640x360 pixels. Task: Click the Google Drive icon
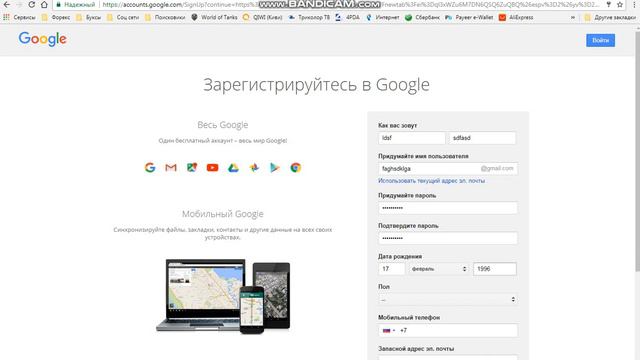pyautogui.click(x=233, y=167)
